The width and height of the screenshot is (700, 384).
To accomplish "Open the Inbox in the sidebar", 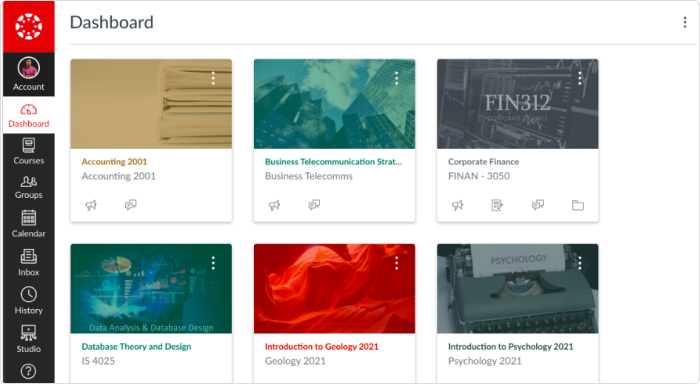I will pos(29,263).
